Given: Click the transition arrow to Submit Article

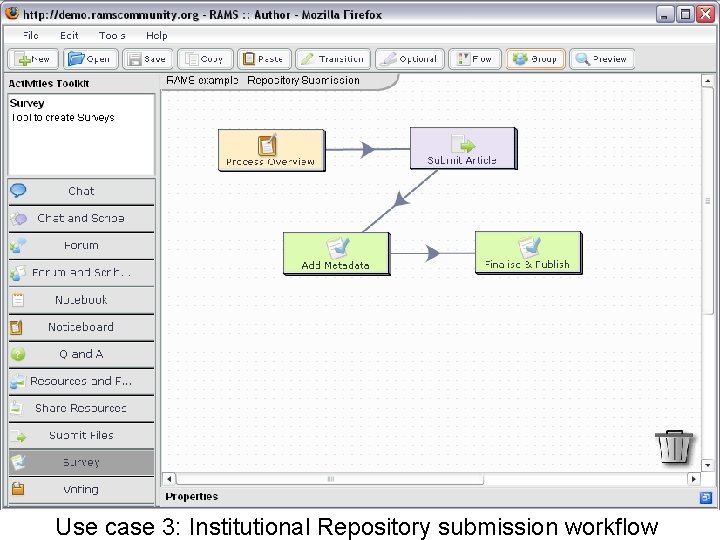Looking at the screenshot, I should point(367,149).
